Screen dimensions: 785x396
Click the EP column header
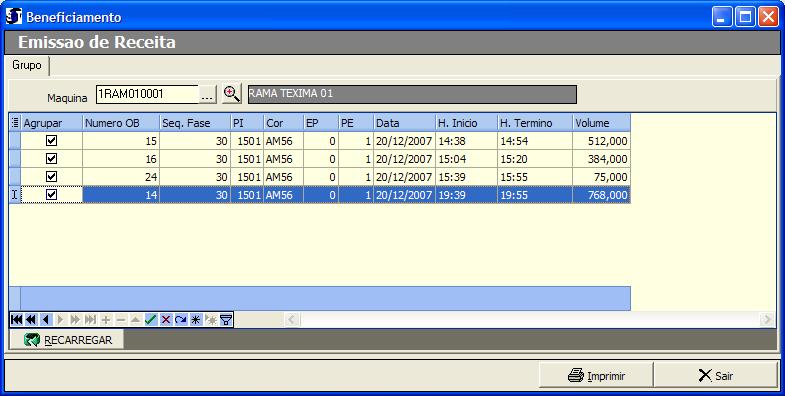[320, 123]
